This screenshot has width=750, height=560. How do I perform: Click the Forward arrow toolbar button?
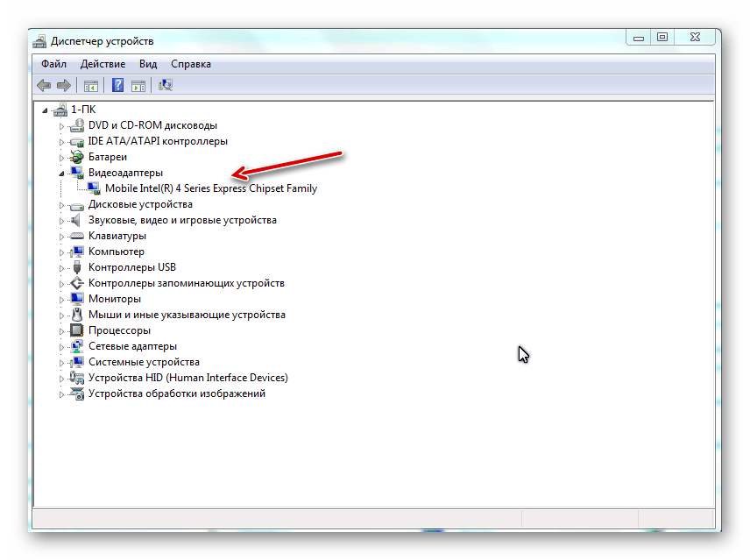coord(63,85)
